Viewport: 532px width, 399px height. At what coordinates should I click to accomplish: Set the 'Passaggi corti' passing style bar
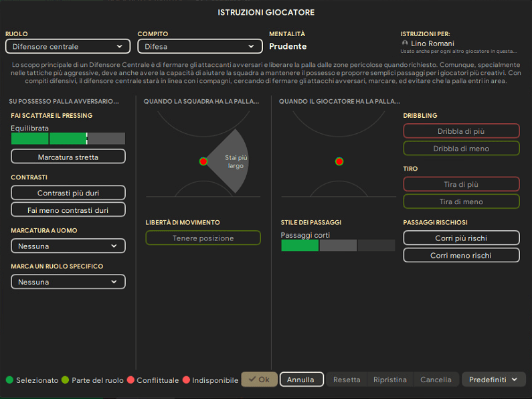(338, 246)
